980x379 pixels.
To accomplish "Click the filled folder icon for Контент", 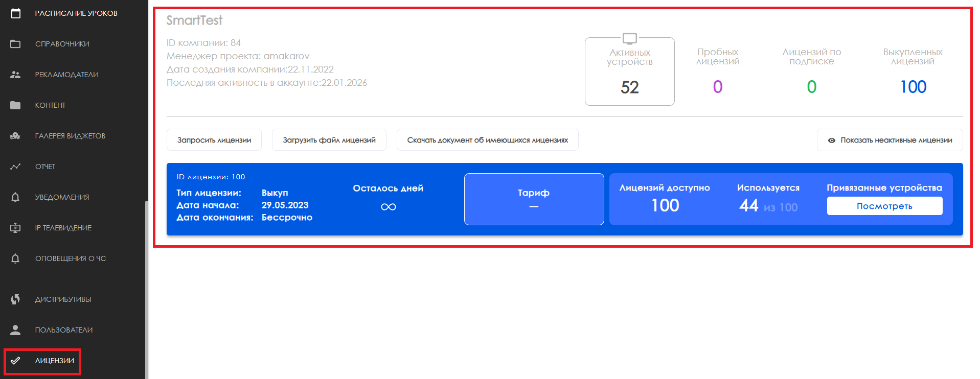I will (x=16, y=105).
